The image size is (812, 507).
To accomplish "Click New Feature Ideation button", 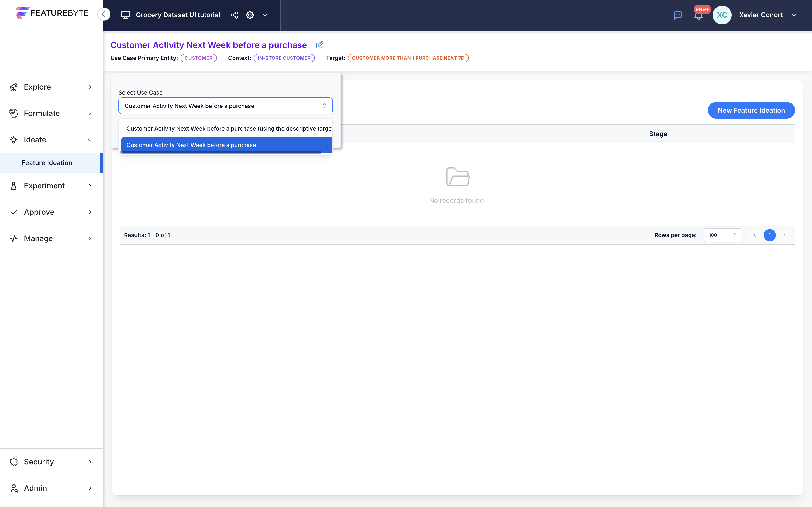I will pyautogui.click(x=751, y=110).
